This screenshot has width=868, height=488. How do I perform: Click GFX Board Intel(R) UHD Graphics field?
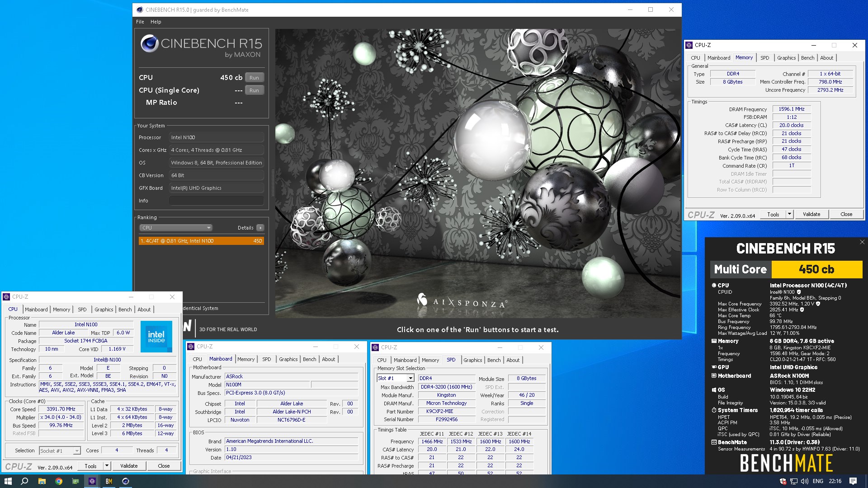point(217,188)
